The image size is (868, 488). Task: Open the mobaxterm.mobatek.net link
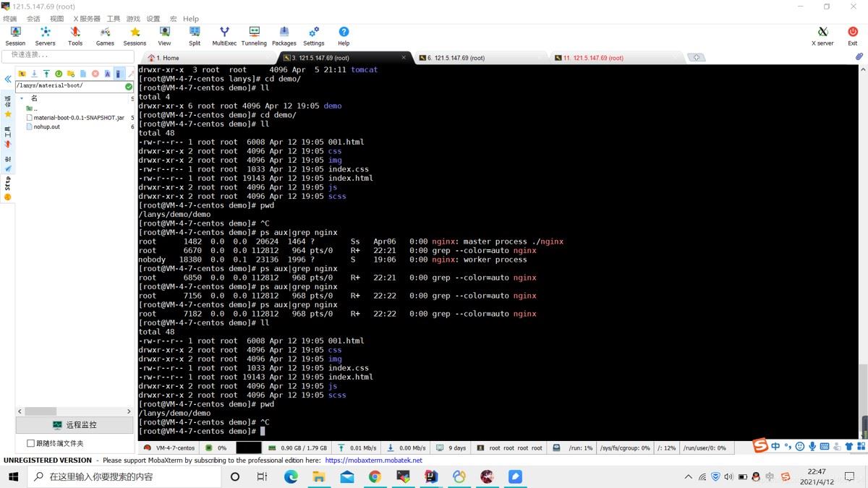pos(373,460)
